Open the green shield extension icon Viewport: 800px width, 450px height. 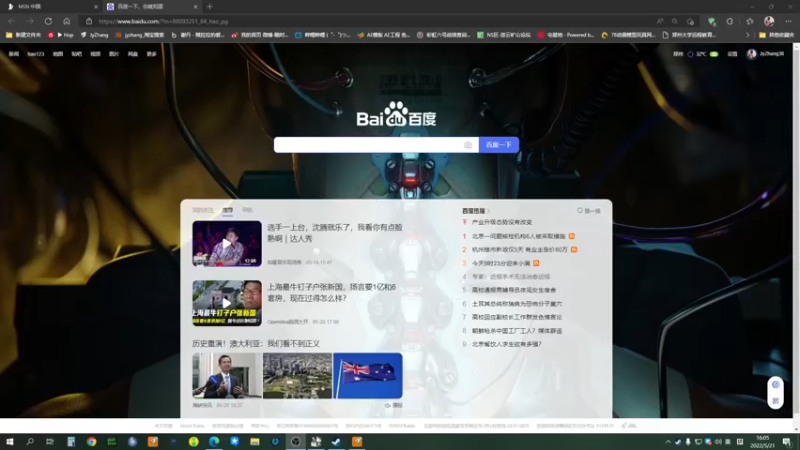(711, 21)
